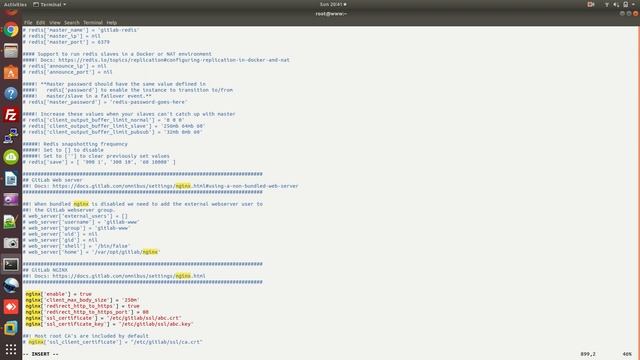The width and height of the screenshot is (640, 360).
Task: Click the -- INSERT -- mode indicator
Action: tap(41, 354)
